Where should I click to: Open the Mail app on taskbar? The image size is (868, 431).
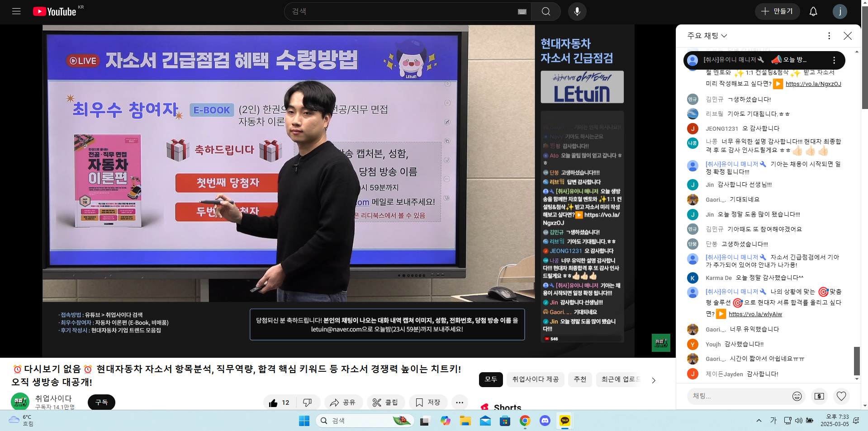point(485,421)
